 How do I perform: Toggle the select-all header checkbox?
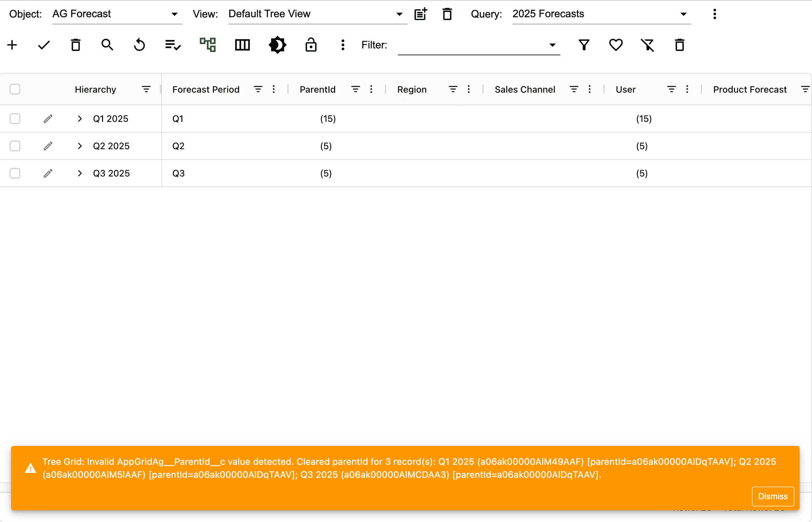click(15, 89)
